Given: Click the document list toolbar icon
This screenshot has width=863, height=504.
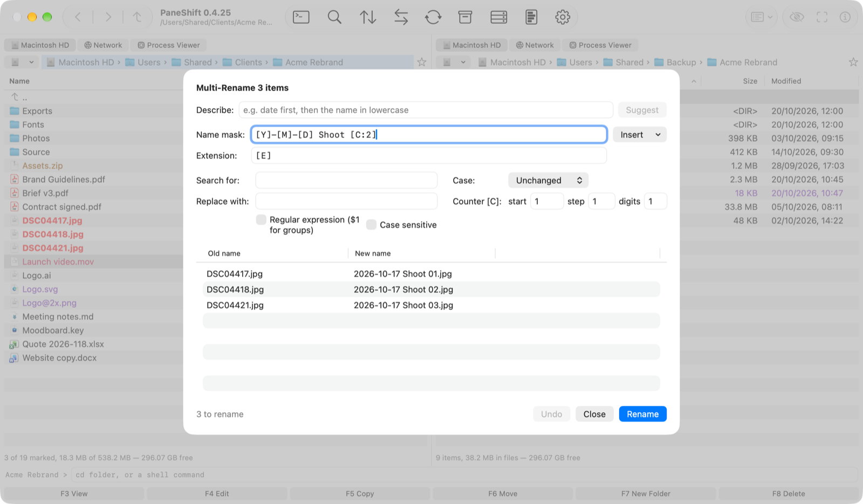Looking at the screenshot, I should [x=531, y=17].
